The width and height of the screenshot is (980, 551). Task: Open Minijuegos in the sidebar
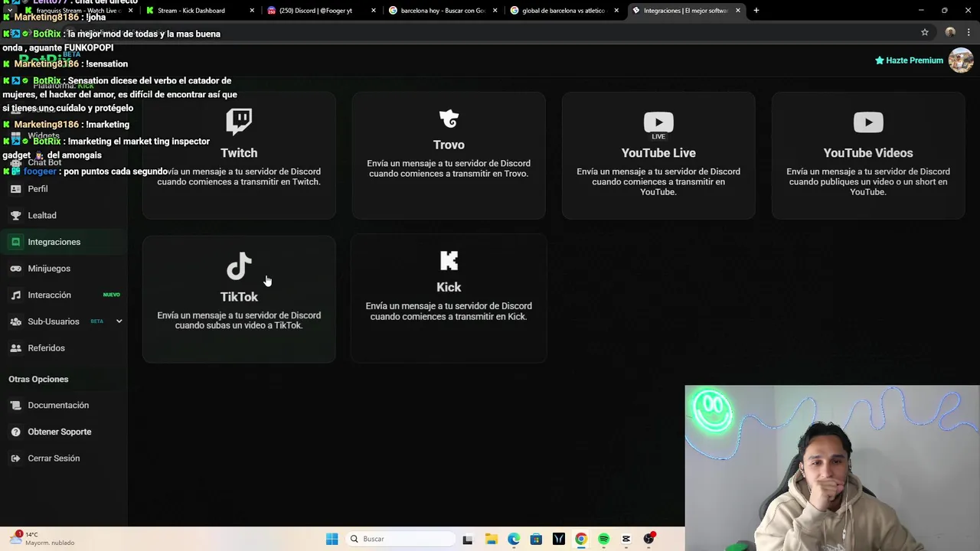click(x=49, y=269)
